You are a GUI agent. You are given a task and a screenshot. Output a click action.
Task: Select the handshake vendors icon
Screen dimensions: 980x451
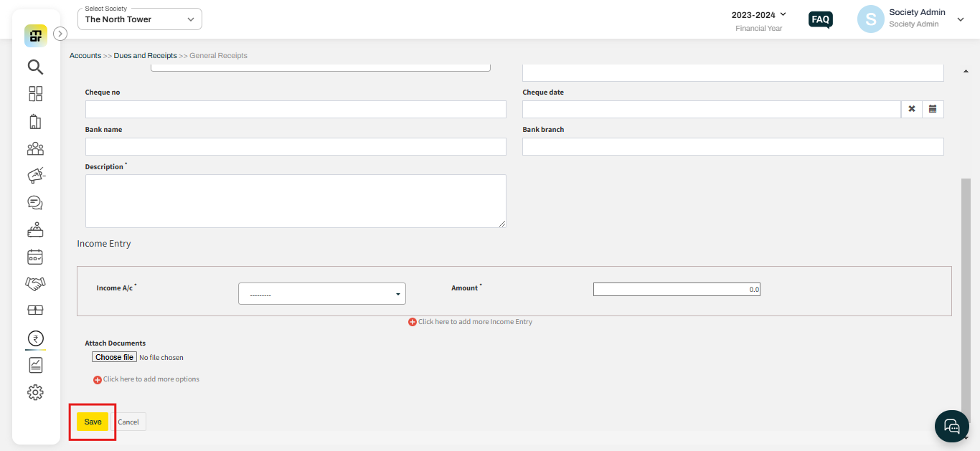click(x=35, y=283)
